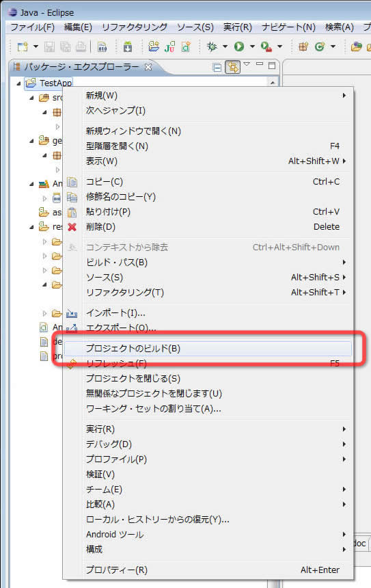The width and height of the screenshot is (371, 588).
Task: Toggle Link with Editor in Package Explorer
Action: 233,67
